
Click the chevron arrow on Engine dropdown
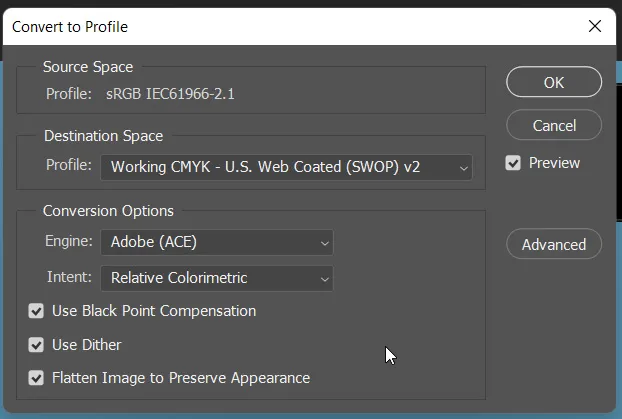[324, 243]
